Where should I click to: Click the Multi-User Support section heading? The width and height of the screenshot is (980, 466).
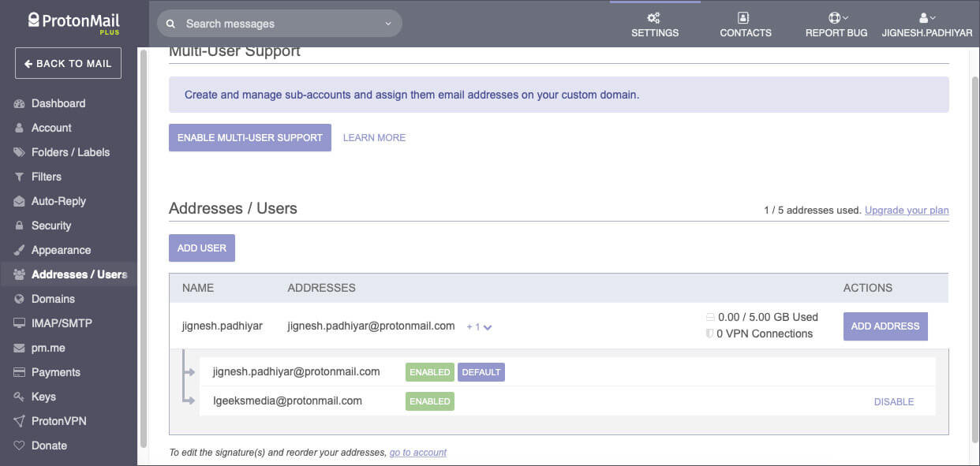(234, 52)
